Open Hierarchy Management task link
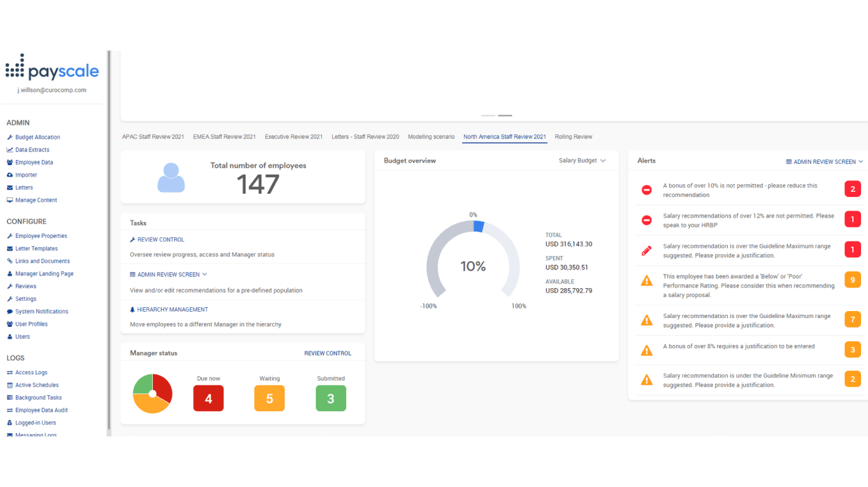 point(172,310)
